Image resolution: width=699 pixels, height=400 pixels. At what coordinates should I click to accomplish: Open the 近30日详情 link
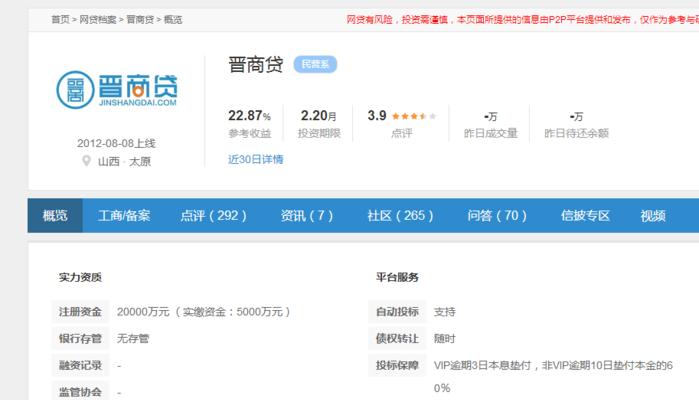coord(255,159)
